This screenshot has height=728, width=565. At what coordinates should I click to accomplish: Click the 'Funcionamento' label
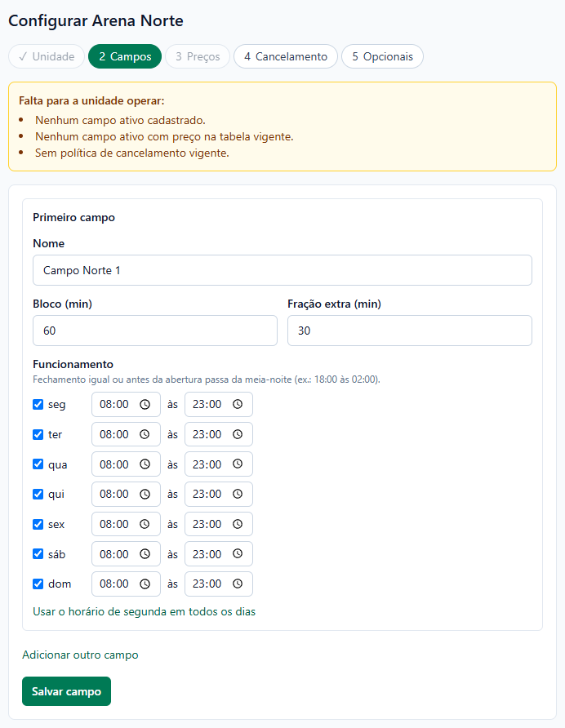tap(73, 364)
